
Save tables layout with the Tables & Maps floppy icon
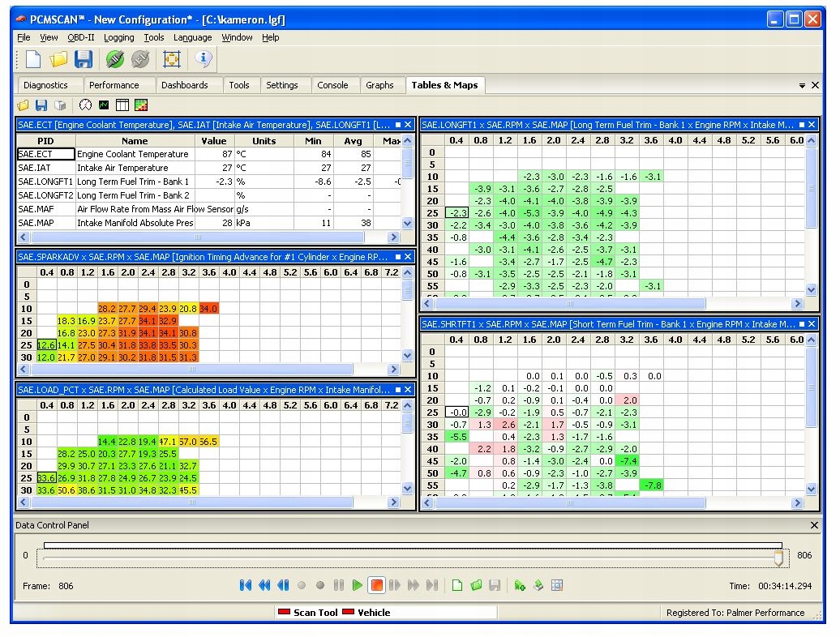pyautogui.click(x=41, y=105)
